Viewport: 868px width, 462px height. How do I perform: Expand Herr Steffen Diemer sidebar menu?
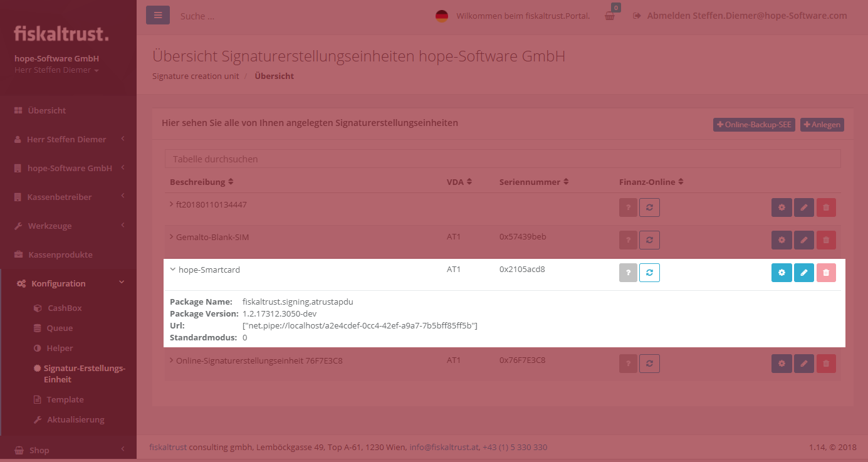(x=68, y=139)
